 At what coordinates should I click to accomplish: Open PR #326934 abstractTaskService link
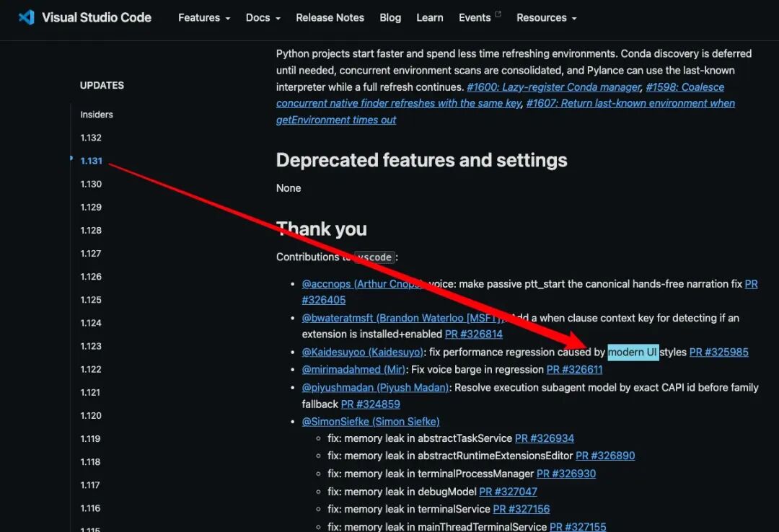[545, 438]
